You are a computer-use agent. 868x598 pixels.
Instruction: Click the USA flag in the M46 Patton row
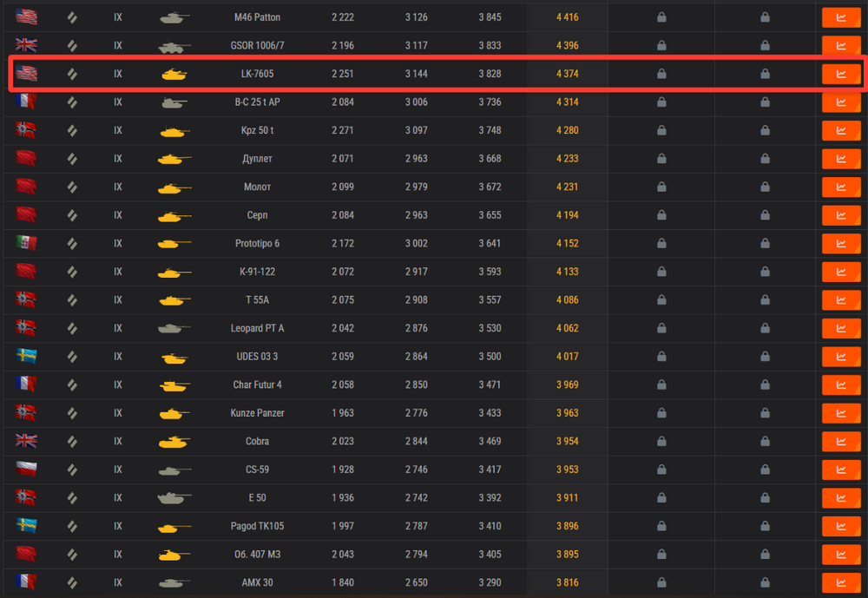tap(26, 17)
